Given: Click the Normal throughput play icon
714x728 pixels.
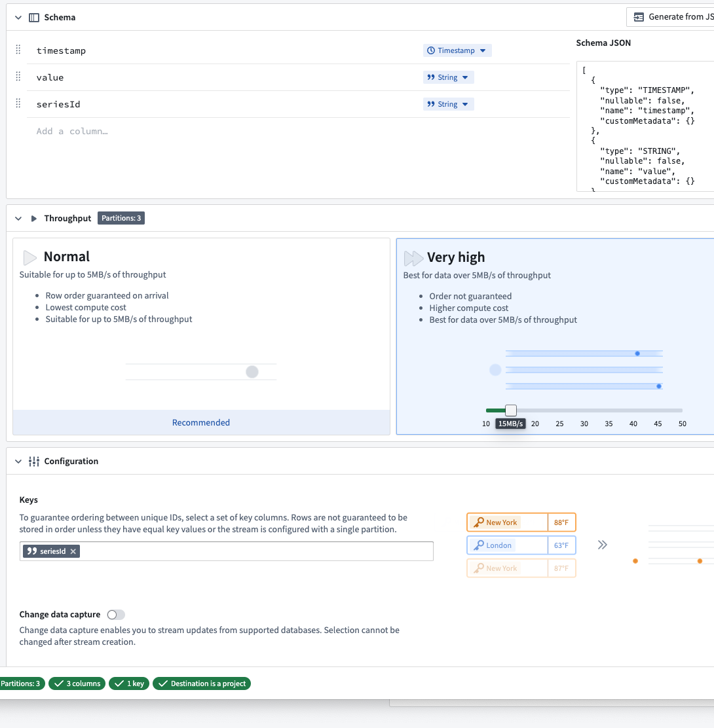Looking at the screenshot, I should 29,257.
